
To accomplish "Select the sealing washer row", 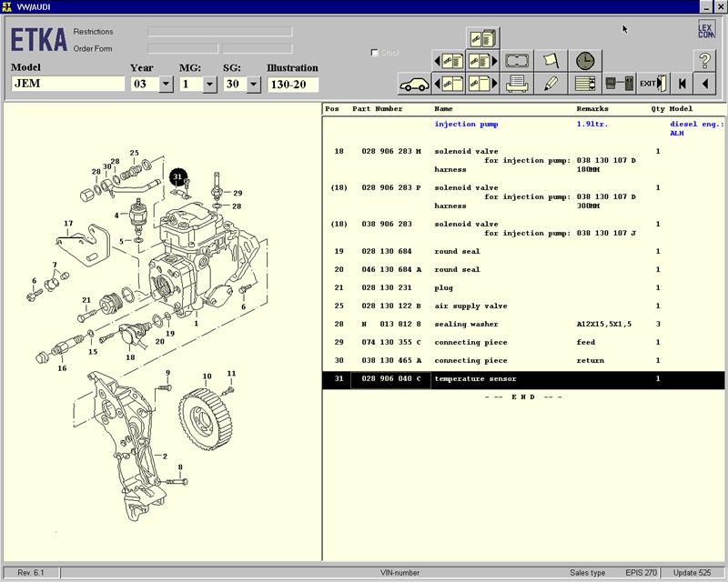I will tap(522, 324).
